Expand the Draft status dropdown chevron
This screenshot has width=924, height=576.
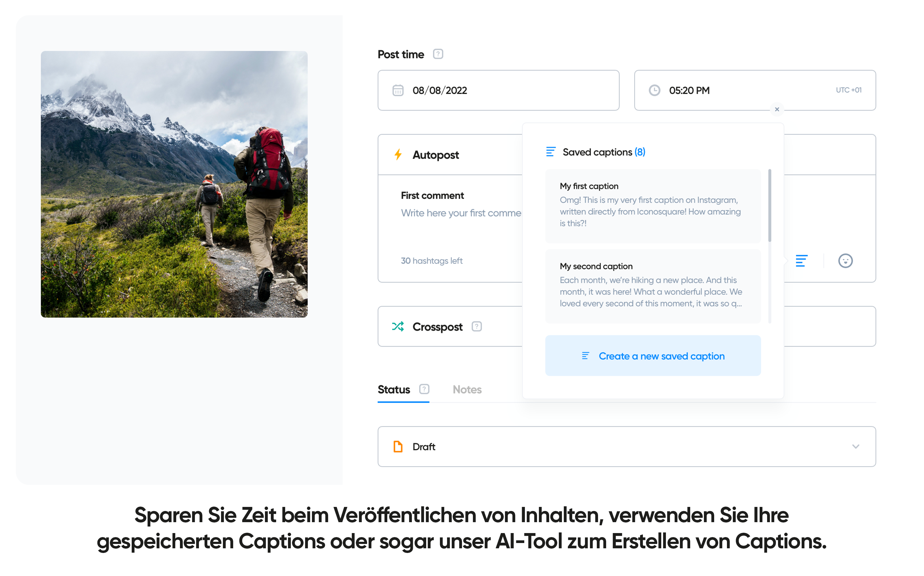tap(856, 447)
